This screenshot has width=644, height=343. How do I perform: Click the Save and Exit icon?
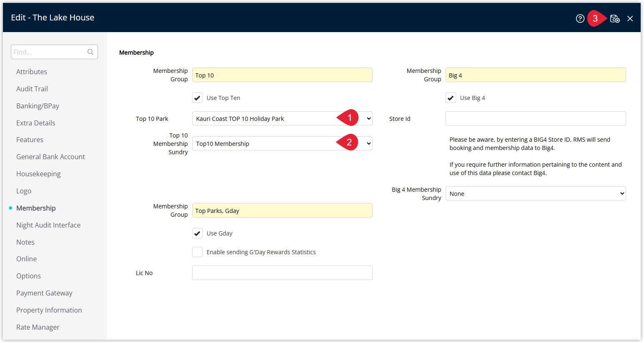(x=615, y=18)
